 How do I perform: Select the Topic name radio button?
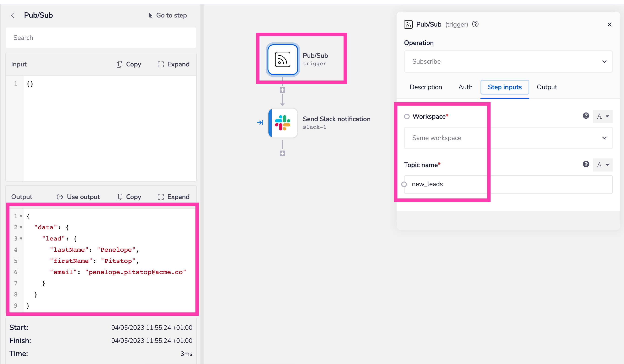click(404, 184)
